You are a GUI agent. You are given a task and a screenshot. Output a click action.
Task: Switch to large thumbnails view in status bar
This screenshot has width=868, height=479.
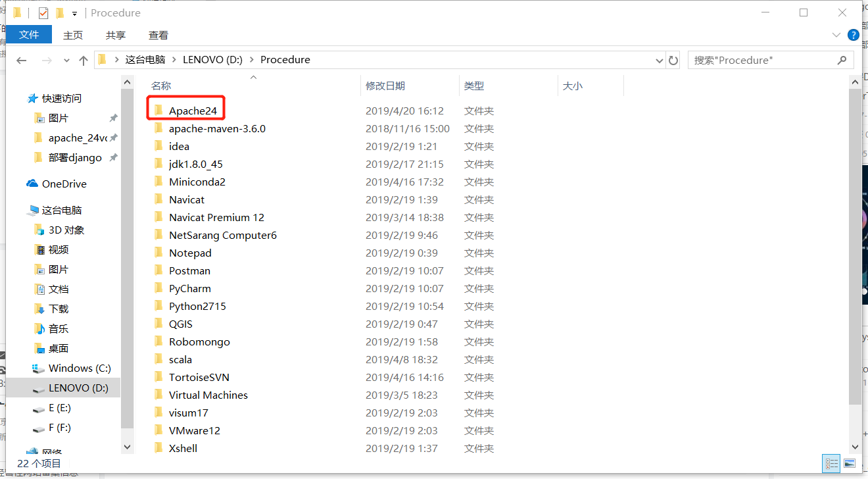tap(849, 464)
